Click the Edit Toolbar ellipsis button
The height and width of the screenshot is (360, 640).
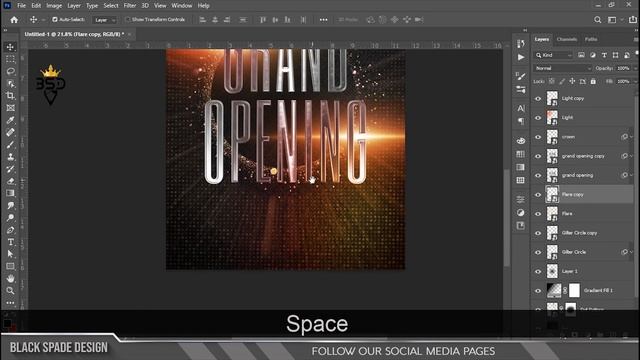(x=10, y=303)
